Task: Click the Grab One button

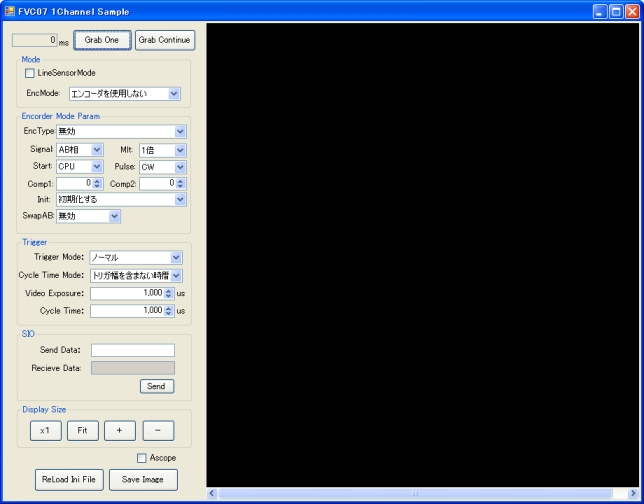Action: click(x=102, y=40)
